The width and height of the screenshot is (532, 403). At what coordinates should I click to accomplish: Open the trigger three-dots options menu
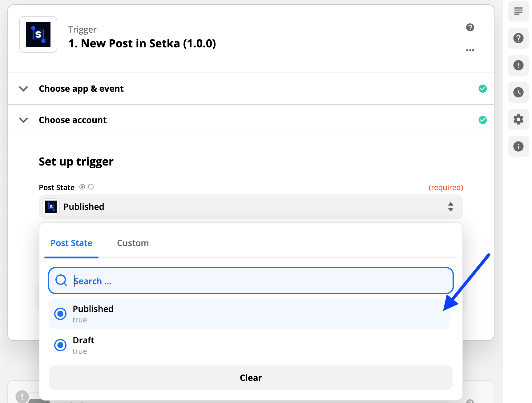coord(470,50)
